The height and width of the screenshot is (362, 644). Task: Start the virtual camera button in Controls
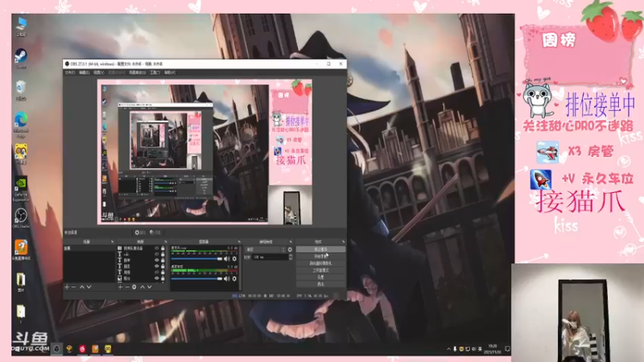[x=320, y=263]
